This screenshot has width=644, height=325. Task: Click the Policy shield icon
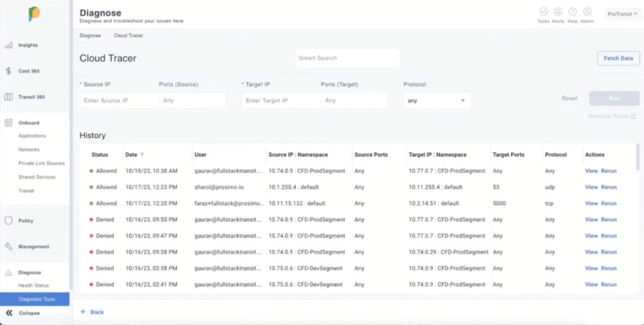point(9,221)
